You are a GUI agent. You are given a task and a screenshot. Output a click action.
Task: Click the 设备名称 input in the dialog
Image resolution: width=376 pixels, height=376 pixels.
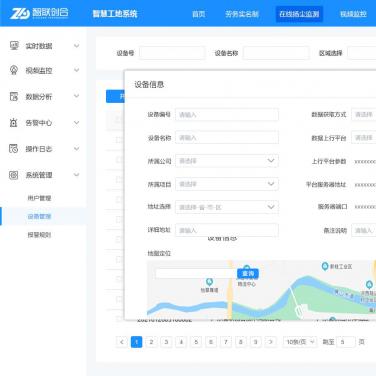point(227,138)
